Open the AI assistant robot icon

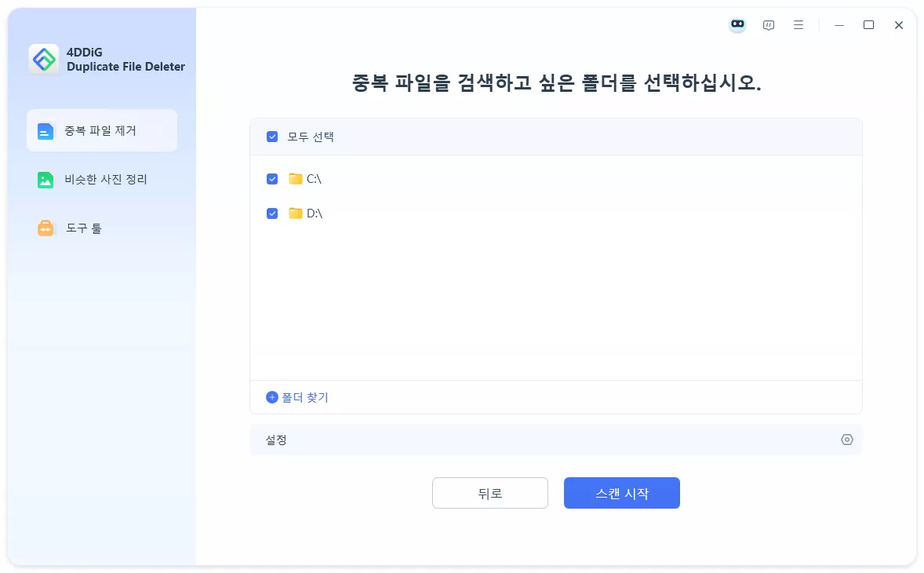(x=737, y=24)
